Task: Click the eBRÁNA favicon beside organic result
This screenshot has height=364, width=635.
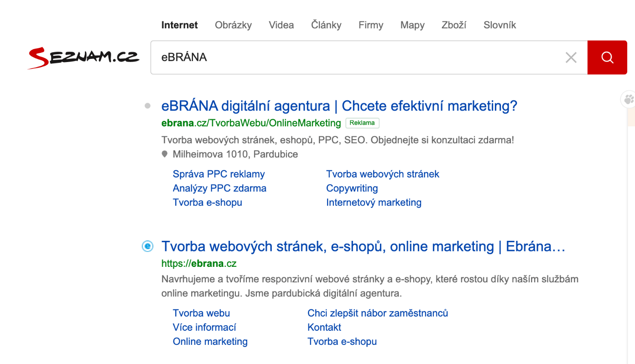Action: pyautogui.click(x=147, y=246)
